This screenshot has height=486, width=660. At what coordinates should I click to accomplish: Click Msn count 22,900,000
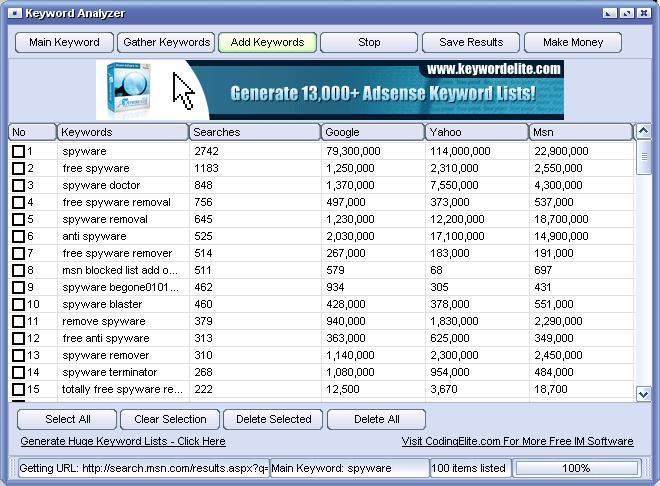(x=561, y=151)
